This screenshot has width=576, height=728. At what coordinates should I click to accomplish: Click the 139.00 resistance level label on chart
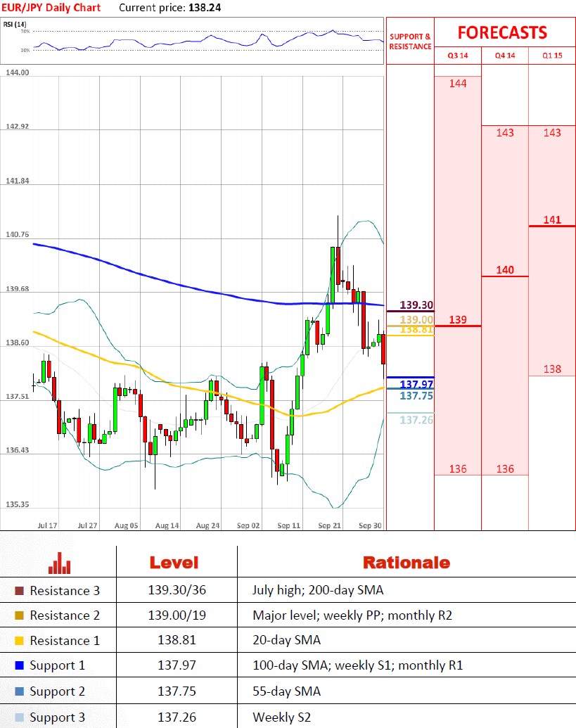(416, 319)
